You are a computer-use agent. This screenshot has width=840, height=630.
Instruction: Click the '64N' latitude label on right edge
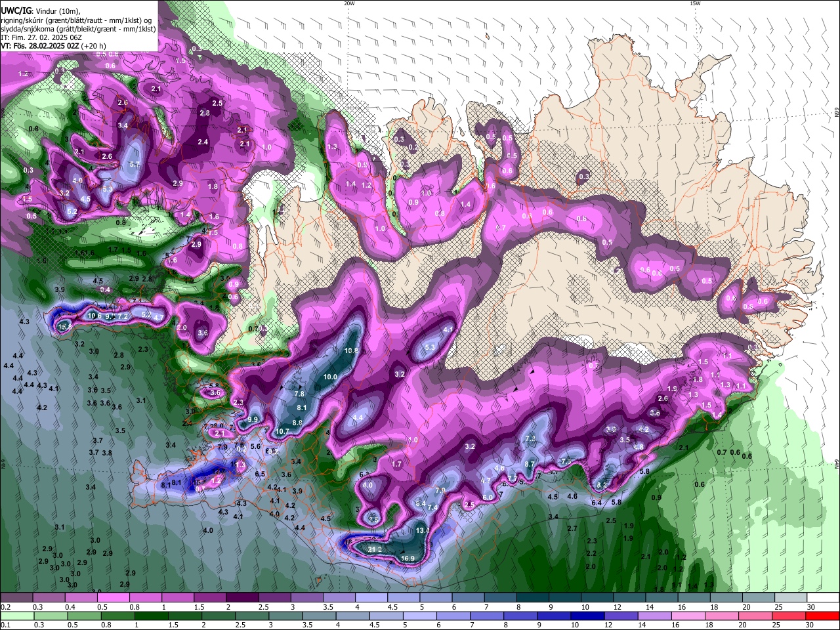(837, 464)
